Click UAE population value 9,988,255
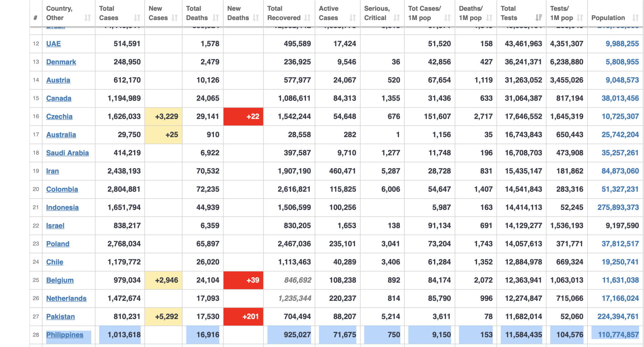The image size is (644, 347). [622, 44]
